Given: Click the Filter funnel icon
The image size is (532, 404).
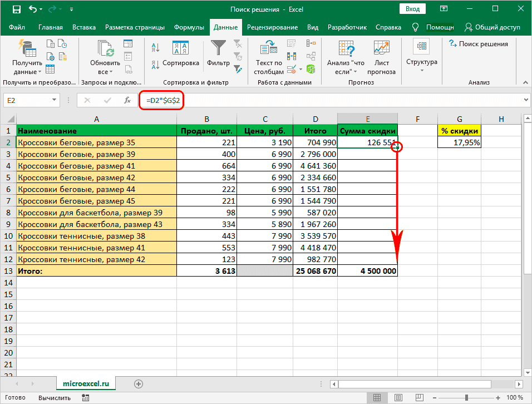Looking at the screenshot, I should pyautogui.click(x=218, y=49).
